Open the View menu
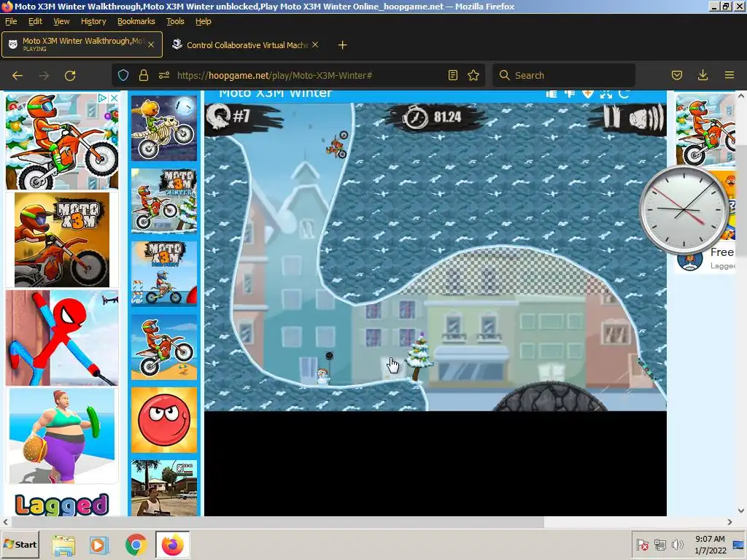 coord(61,21)
